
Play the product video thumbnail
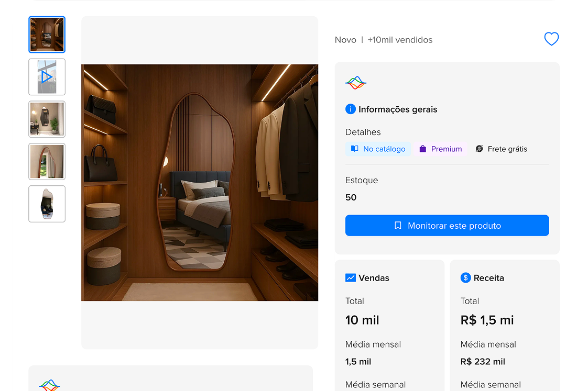pos(47,77)
